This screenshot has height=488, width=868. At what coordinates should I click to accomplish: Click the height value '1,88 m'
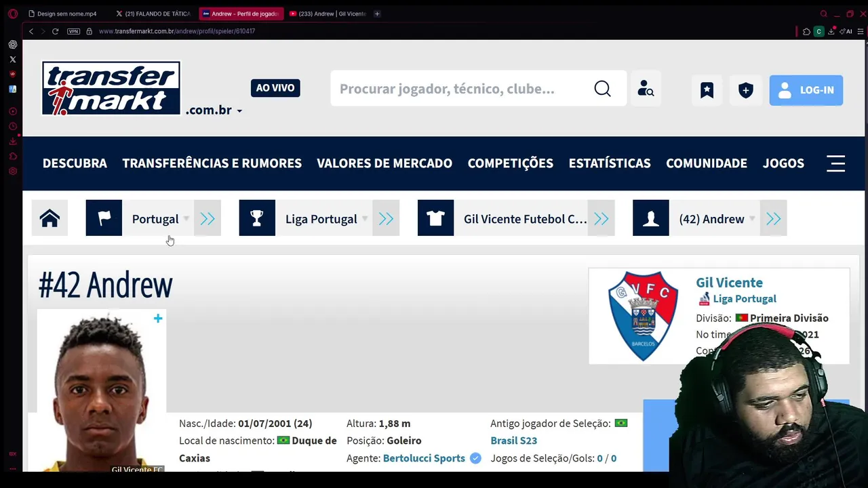tap(395, 424)
